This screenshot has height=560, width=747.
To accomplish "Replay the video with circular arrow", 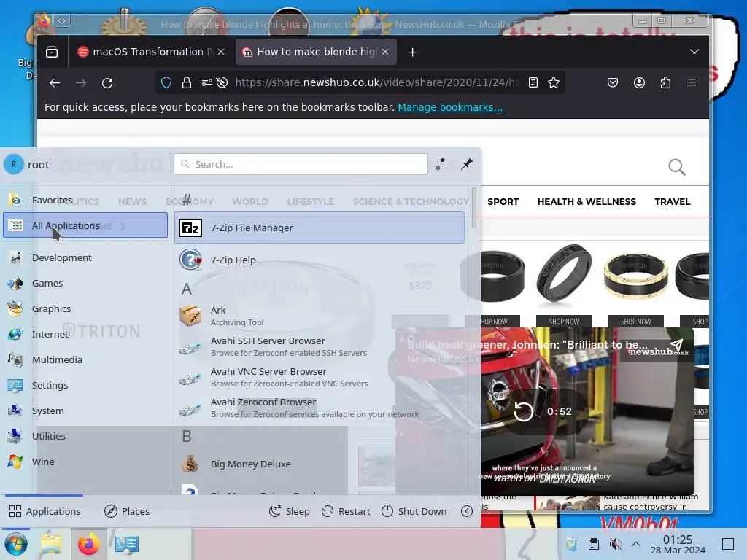I will click(523, 411).
